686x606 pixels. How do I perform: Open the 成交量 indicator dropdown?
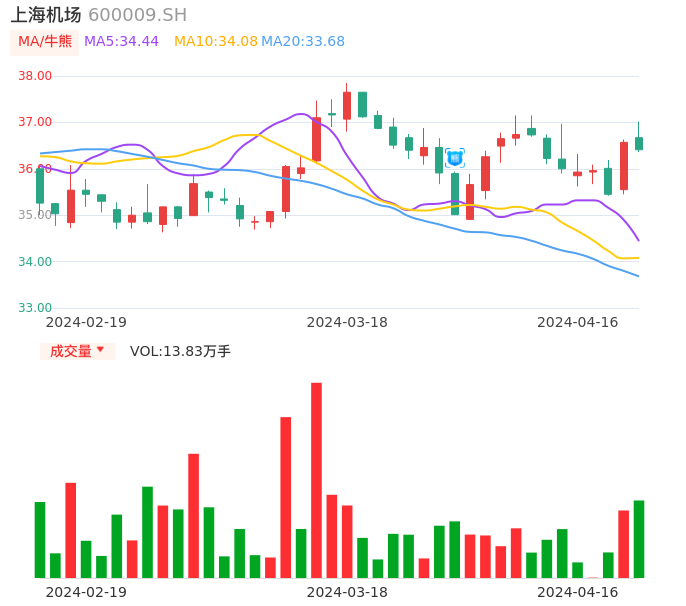click(77, 351)
